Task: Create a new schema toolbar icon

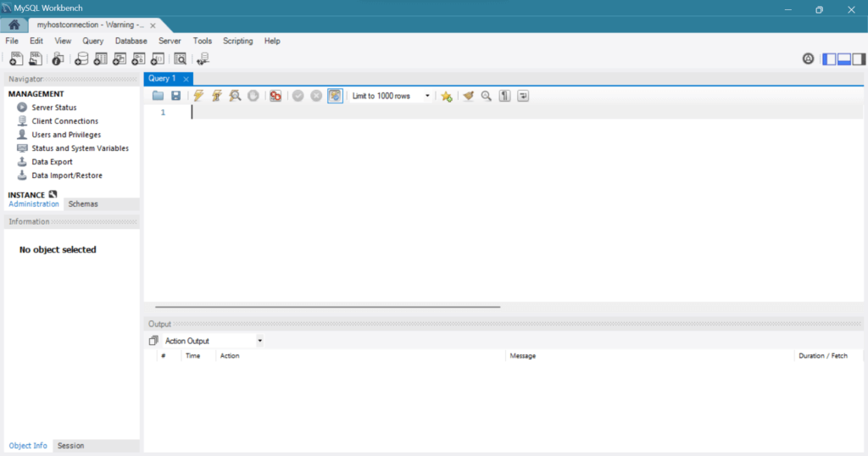Action: click(81, 58)
